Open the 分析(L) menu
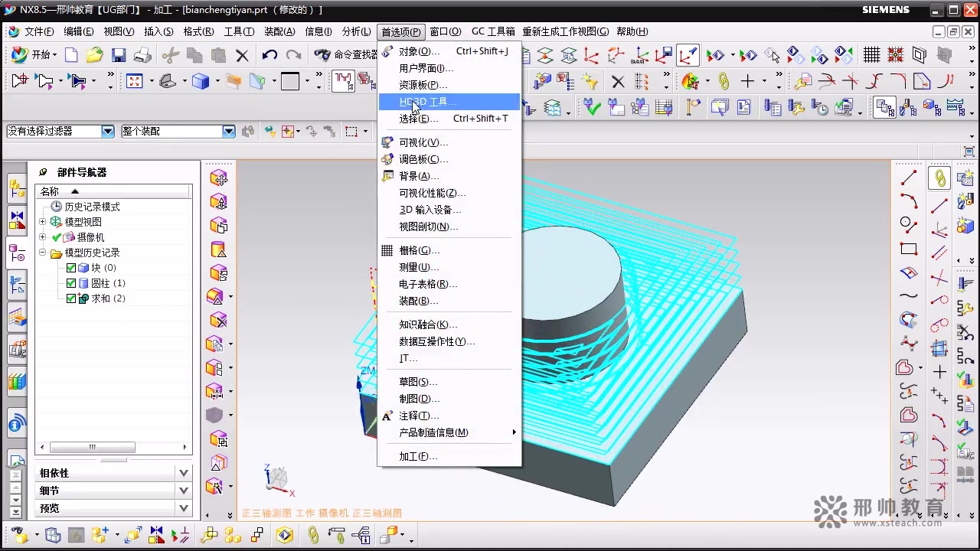Image resolution: width=980 pixels, height=551 pixels. [356, 31]
